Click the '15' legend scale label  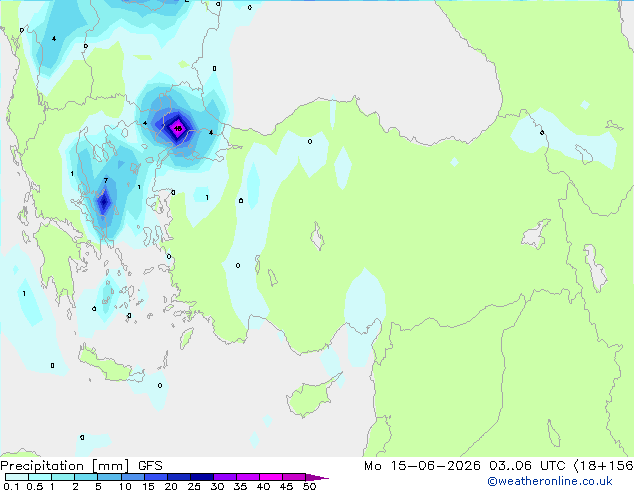(x=148, y=486)
